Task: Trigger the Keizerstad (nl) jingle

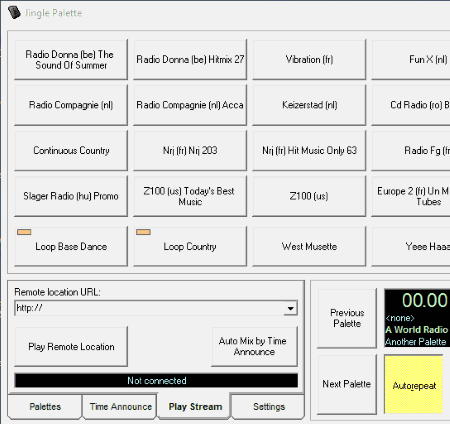Action: [x=309, y=105]
